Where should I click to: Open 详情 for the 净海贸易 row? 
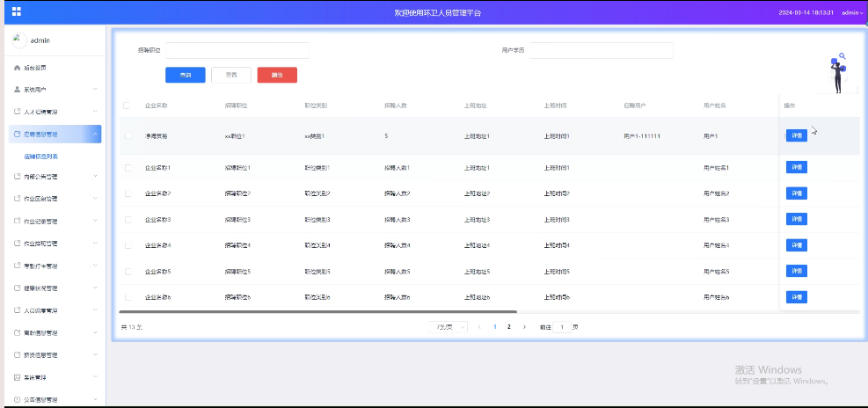797,135
